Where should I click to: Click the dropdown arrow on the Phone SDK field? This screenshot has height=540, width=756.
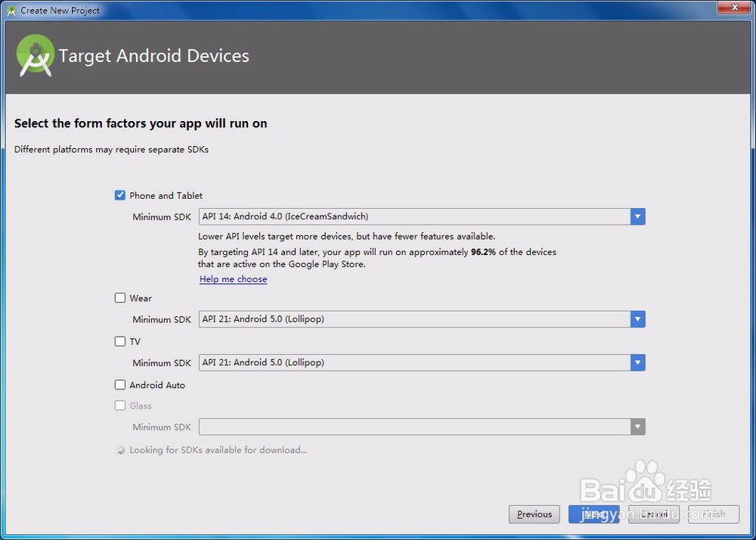637,216
